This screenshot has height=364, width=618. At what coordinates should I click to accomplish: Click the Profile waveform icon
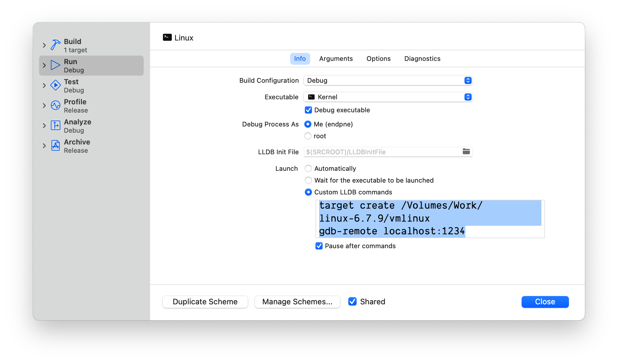[55, 105]
